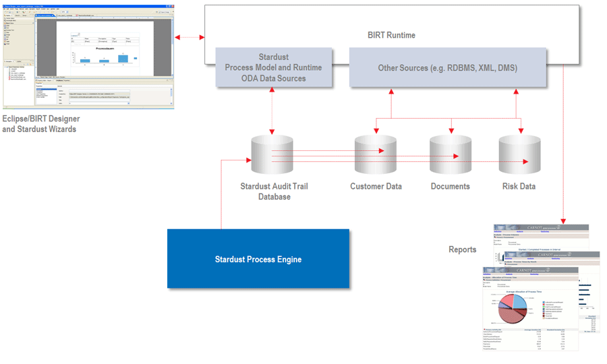Click the 'Stardust Audit Trail Database' caption
This screenshot has width=607, height=364.
[x=274, y=191]
